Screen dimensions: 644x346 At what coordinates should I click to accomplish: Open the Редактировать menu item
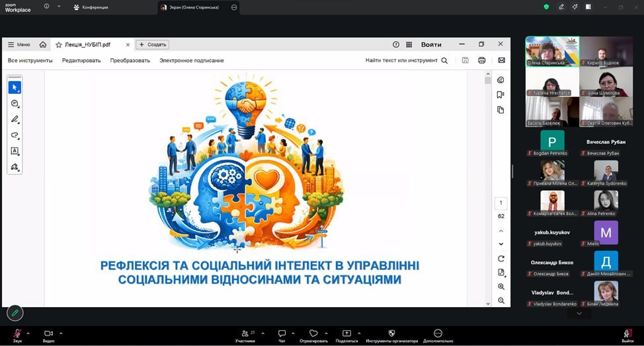(x=81, y=60)
